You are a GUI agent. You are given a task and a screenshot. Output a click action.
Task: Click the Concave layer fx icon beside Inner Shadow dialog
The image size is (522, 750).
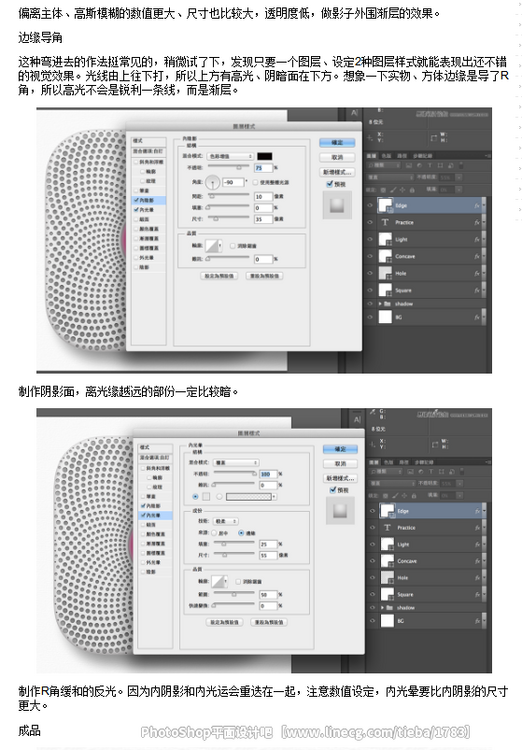point(477,256)
